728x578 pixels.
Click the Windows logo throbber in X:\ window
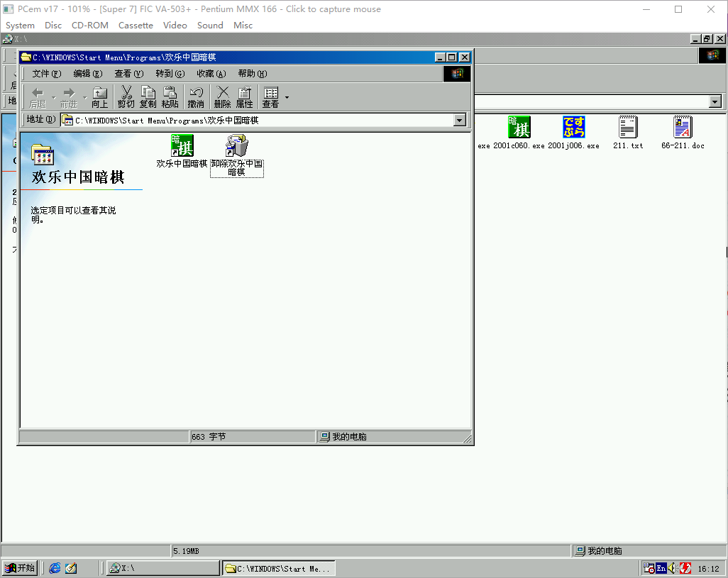[x=712, y=55]
